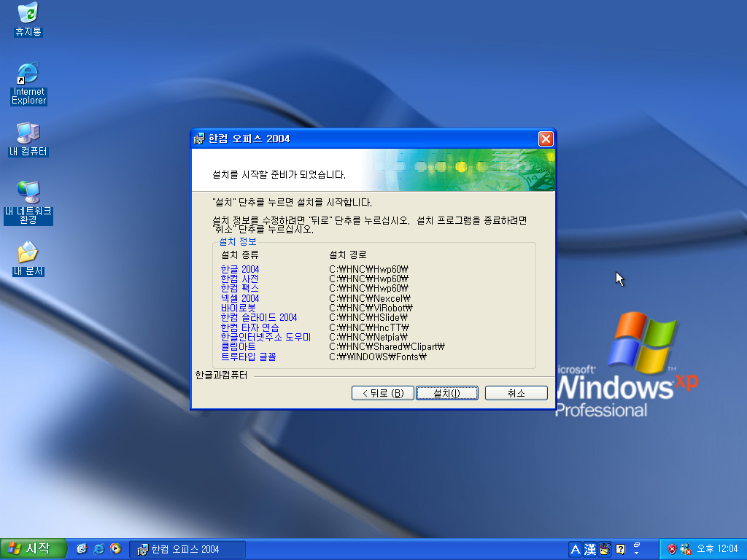Click the < 뒤로 (B) back button

[382, 393]
